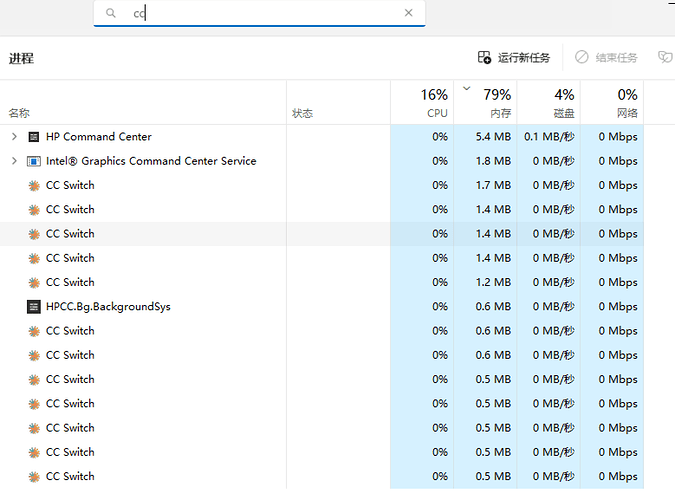Expand the HP Command Center process group
This screenshot has height=500, width=675.
click(x=14, y=137)
